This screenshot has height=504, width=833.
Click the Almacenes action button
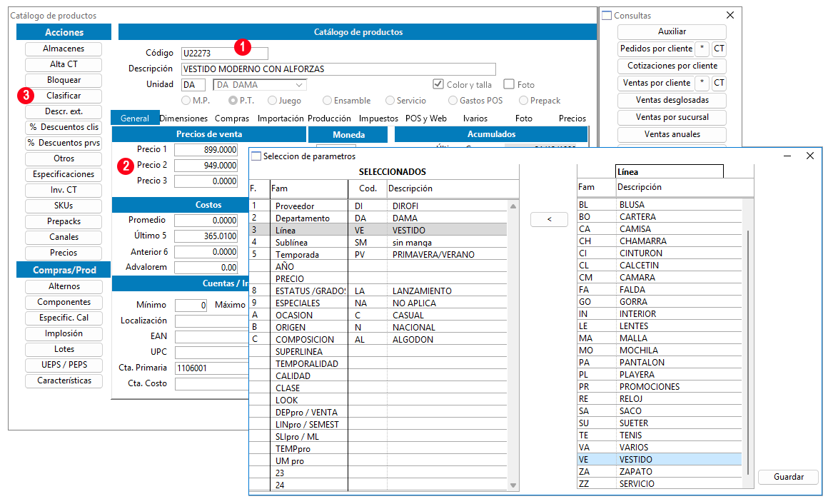tap(64, 49)
